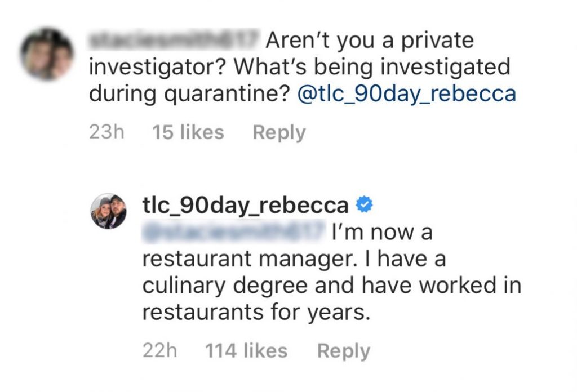Open the first commenter's blurred profile picture
Screen dimensions: 577x392
click(x=46, y=55)
